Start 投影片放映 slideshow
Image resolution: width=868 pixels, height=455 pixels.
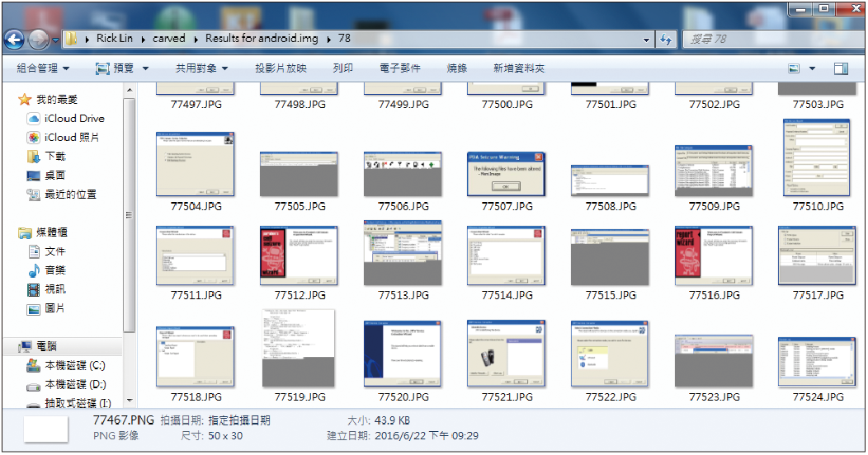(281, 68)
